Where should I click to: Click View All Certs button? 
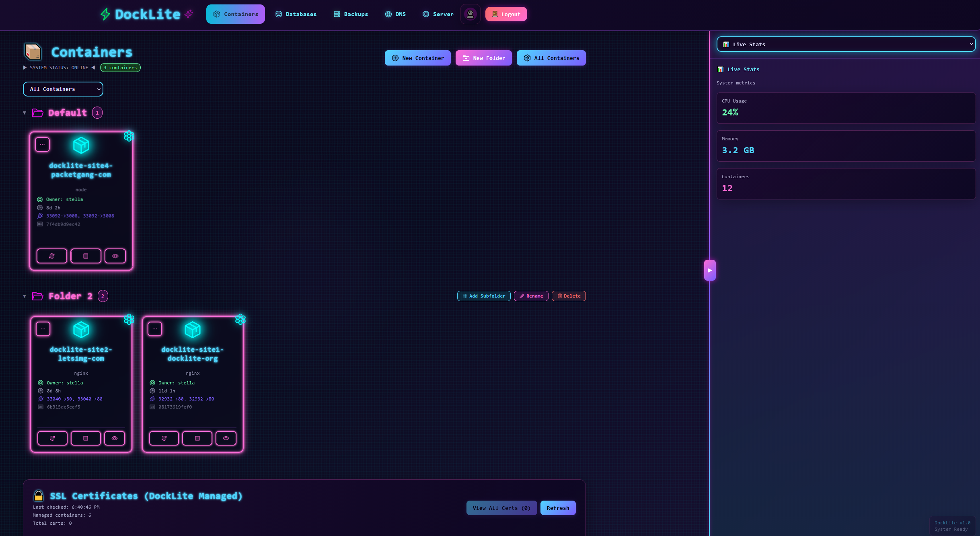click(501, 508)
